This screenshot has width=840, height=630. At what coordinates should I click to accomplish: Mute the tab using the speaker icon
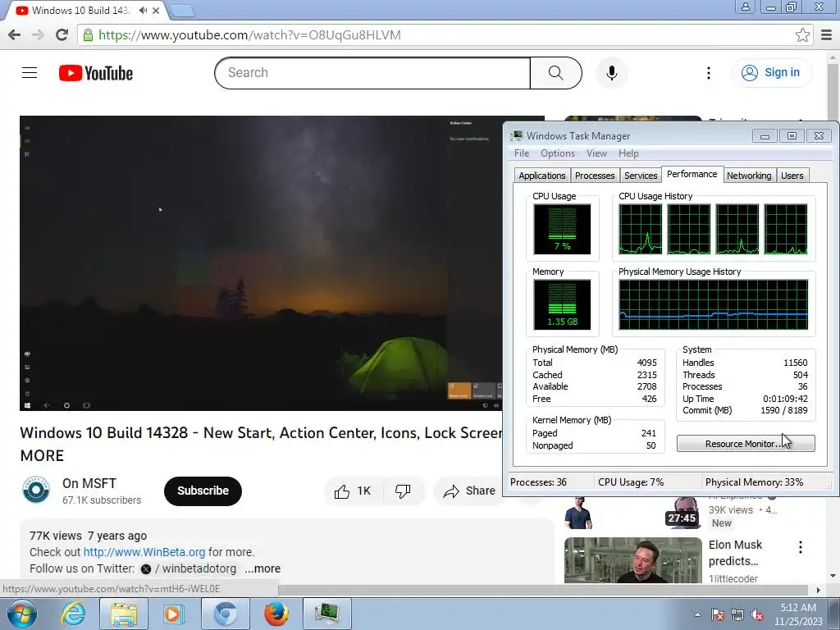143,10
